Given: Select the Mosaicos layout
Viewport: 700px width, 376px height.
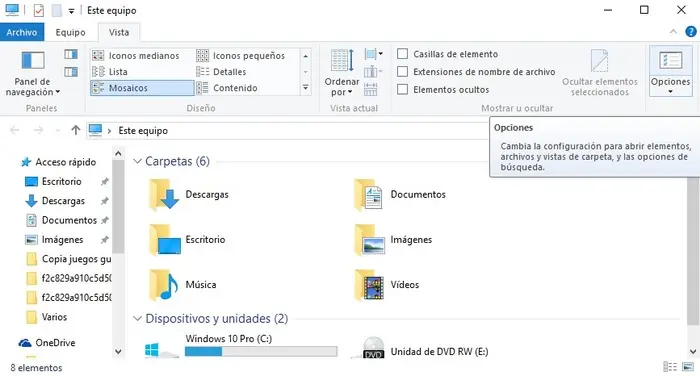Looking at the screenshot, I should tap(142, 88).
